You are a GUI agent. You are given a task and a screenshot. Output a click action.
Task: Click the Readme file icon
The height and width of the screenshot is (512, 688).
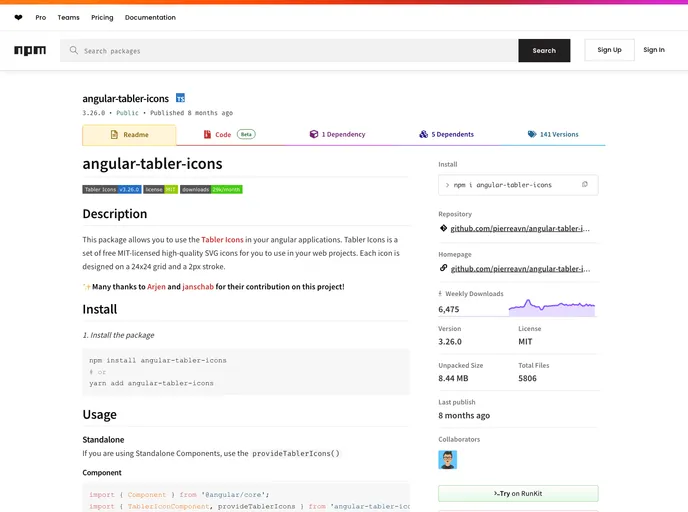tap(114, 135)
